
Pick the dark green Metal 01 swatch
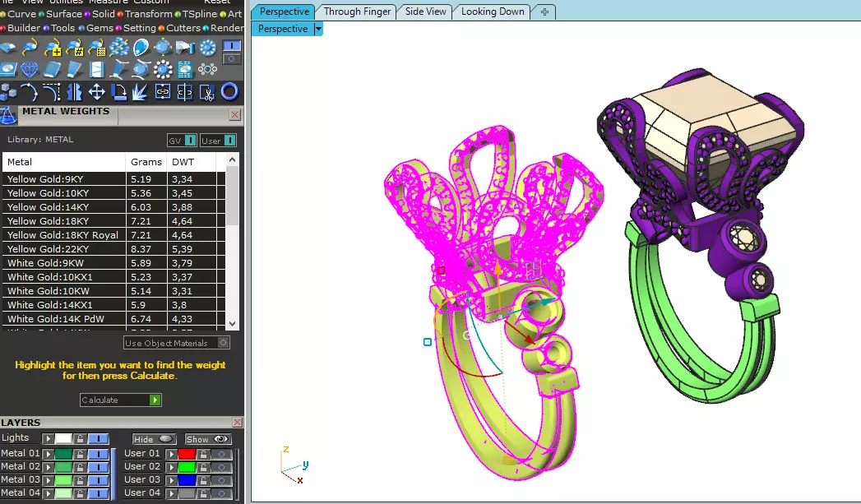pyautogui.click(x=63, y=454)
